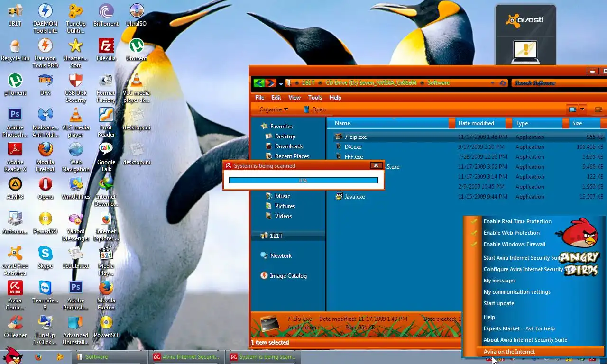Click the scan progress bar

[303, 181]
